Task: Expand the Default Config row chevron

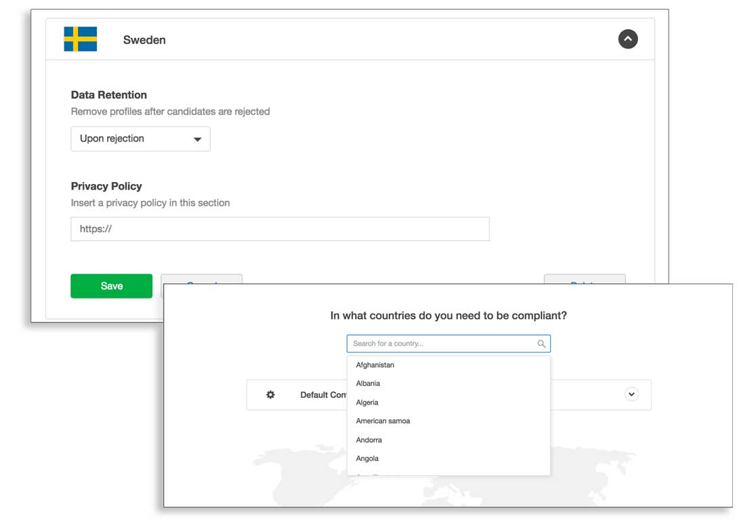Action: [x=631, y=394]
